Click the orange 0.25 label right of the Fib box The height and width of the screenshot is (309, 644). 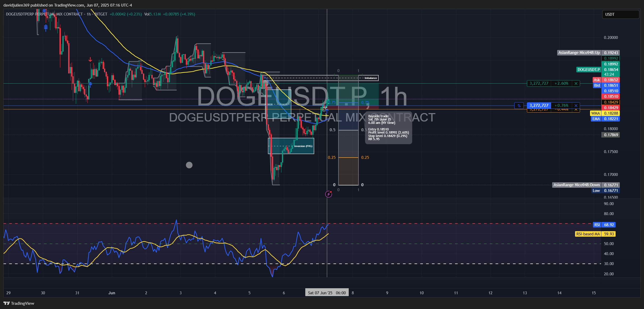coord(365,158)
